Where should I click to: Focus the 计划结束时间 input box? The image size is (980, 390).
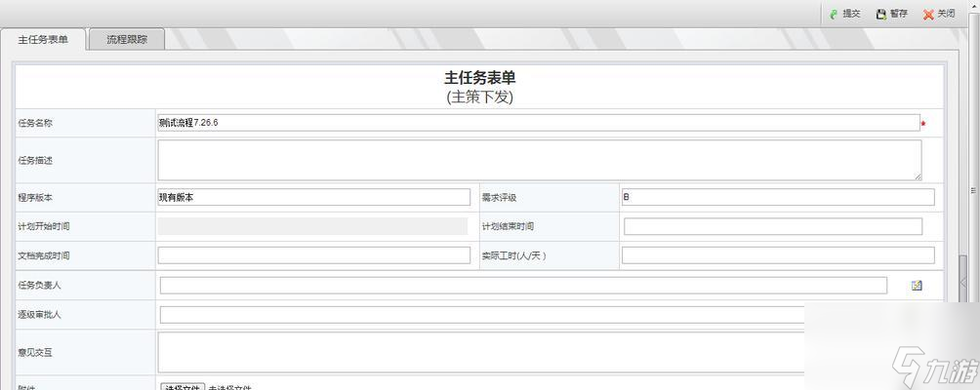pos(773,226)
